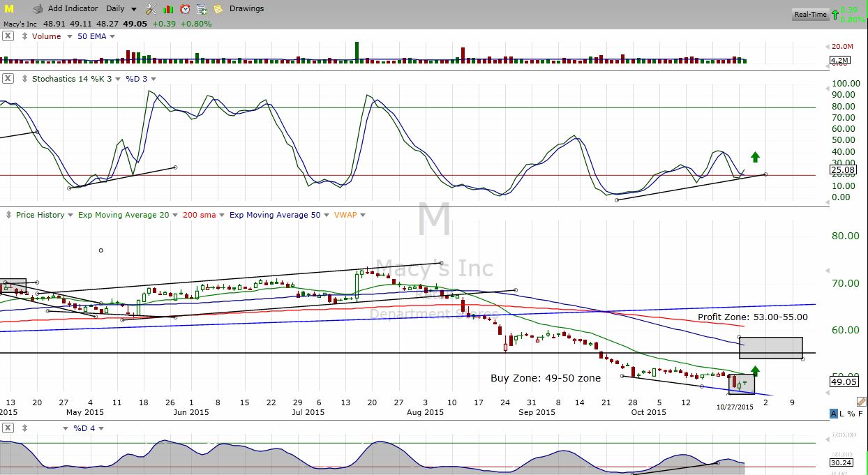The width and height of the screenshot is (868, 475).
Task: Open alerts with the alarm clock icon
Action: click(x=185, y=9)
